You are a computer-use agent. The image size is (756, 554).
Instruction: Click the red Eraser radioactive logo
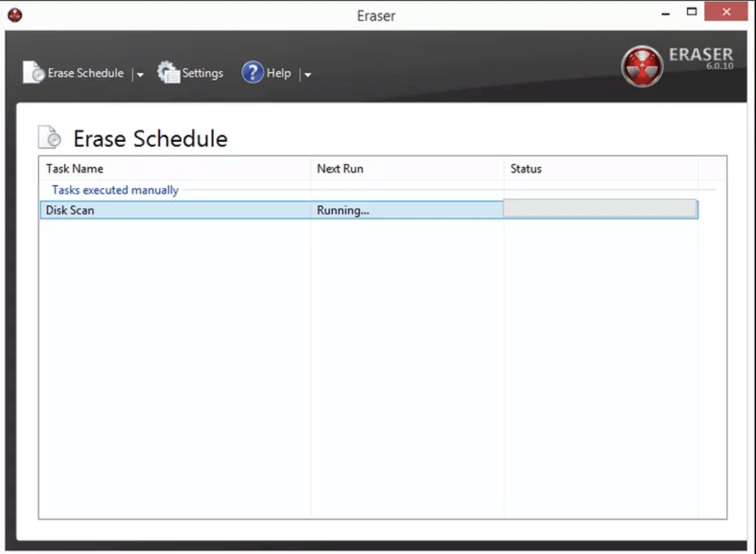click(x=641, y=66)
